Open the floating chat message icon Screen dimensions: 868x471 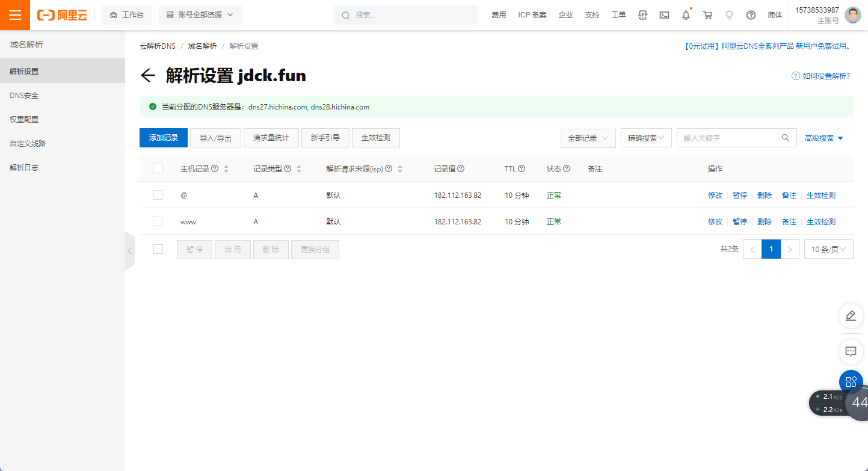(x=851, y=351)
